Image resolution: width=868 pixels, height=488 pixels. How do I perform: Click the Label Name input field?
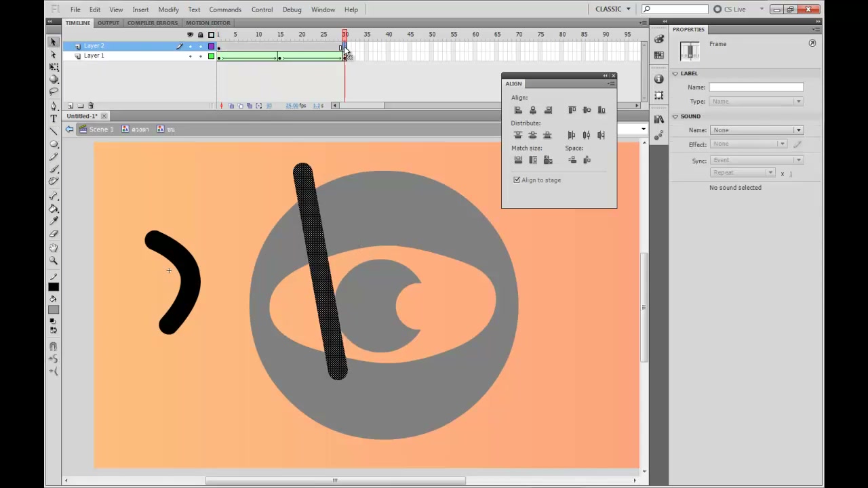pyautogui.click(x=757, y=87)
